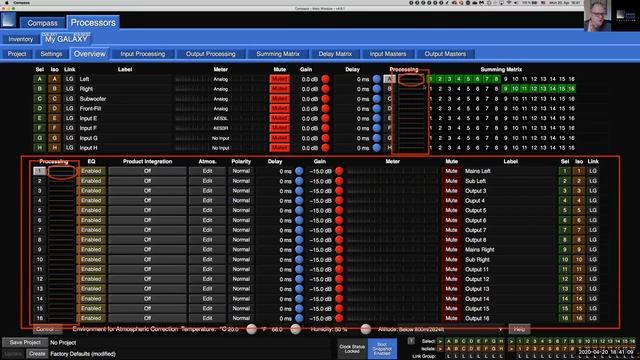Switch to the Compass tab
The image size is (640, 360).
click(x=42, y=23)
